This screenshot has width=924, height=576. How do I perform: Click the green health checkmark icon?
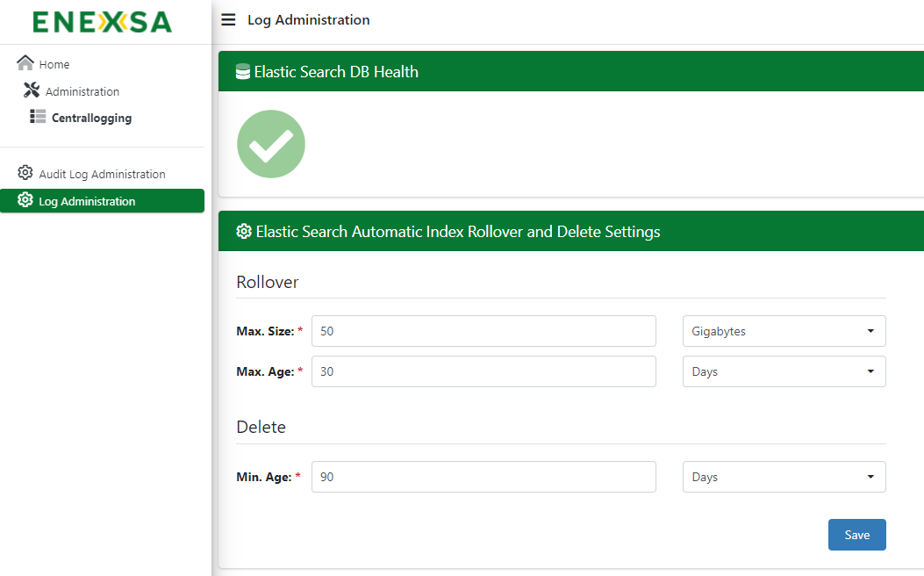[x=271, y=144]
